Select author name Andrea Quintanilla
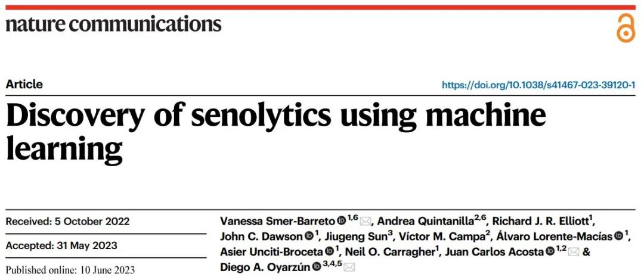644x277 pixels. point(425,221)
